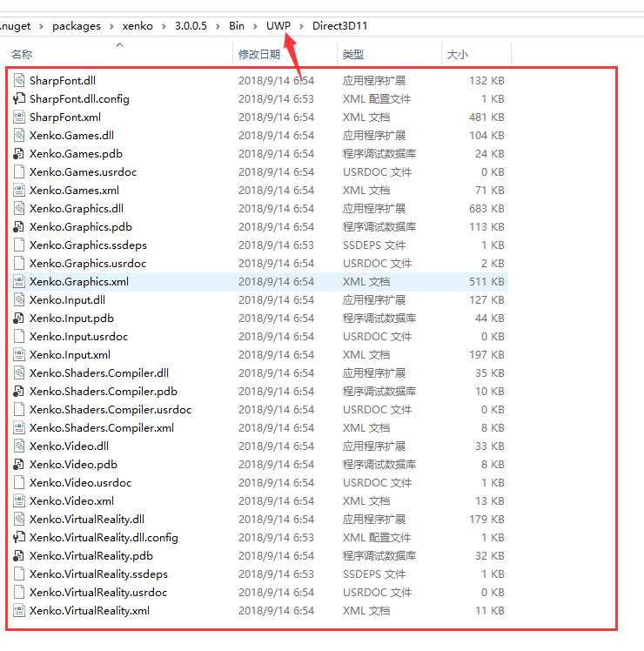Click the Xenko.Graphics.ssdeps file icon
The width and height of the screenshot is (644, 651).
click(x=19, y=245)
